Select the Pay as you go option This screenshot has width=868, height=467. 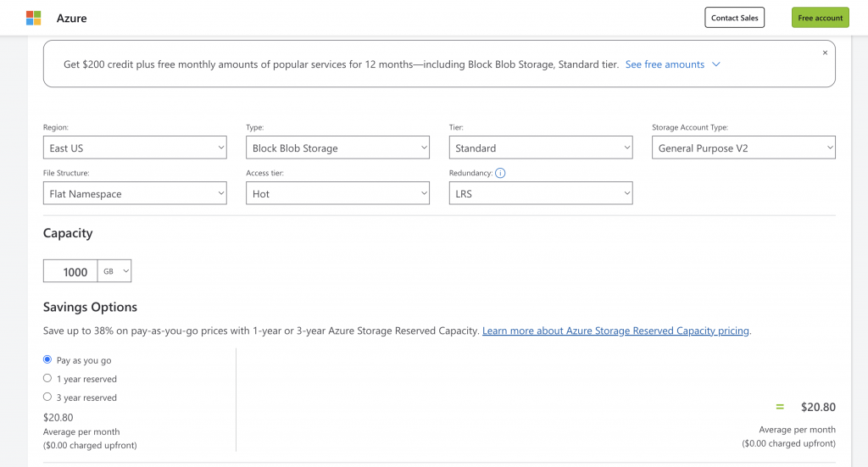click(47, 360)
